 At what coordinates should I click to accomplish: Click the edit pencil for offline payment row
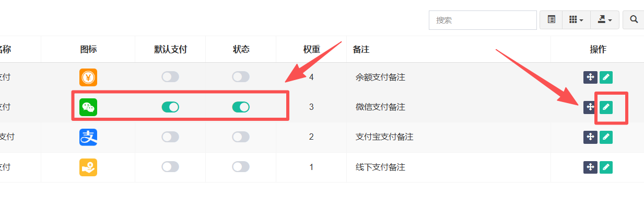(606, 167)
